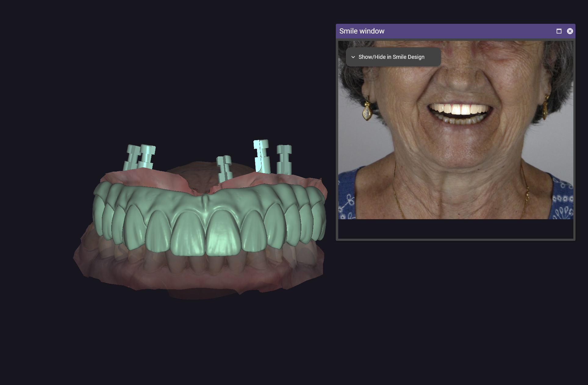Screen dimensions: 588x385
Task: Close the Smile window
Action: coord(570,31)
